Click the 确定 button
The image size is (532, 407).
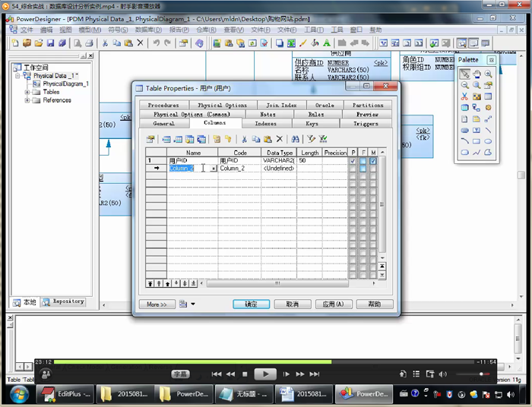[251, 304]
